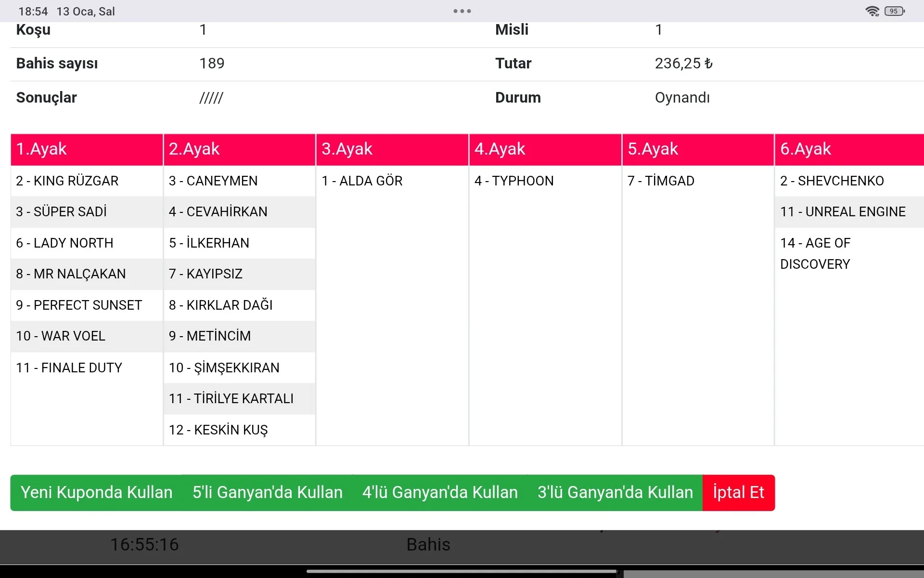The image size is (924, 578).
Task: Click the horizontal scrollbar at bottom
Action: pyautogui.click(x=462, y=572)
